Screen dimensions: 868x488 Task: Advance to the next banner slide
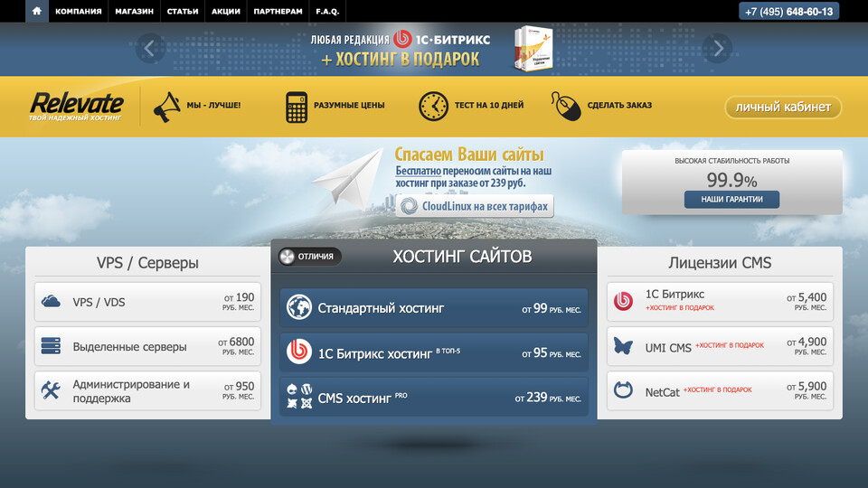point(718,48)
